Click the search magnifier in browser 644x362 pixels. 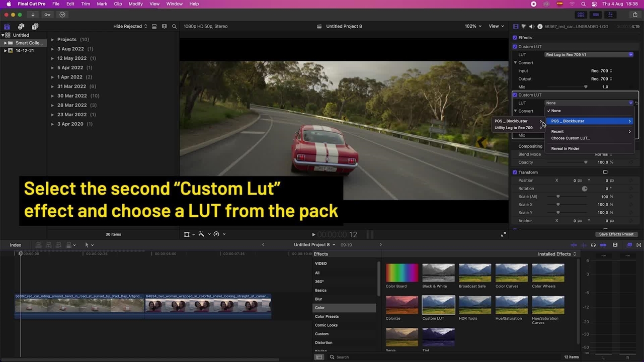click(174, 26)
